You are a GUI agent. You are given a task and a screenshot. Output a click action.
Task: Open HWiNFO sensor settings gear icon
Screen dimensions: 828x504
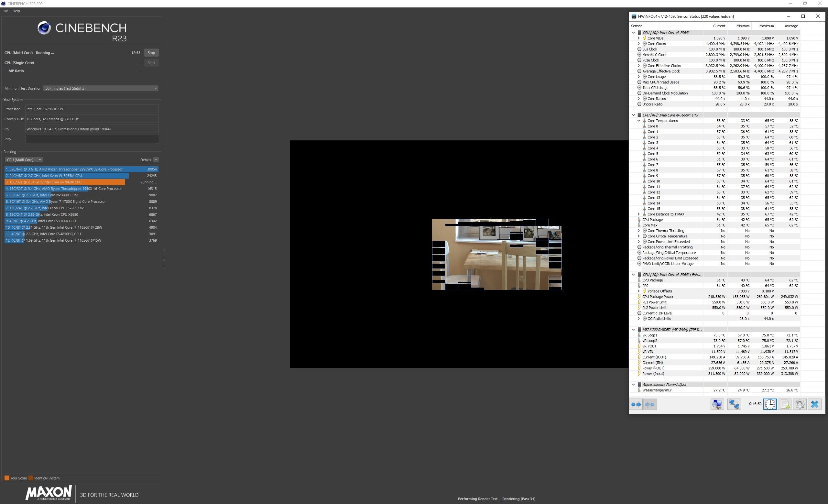tap(800, 404)
